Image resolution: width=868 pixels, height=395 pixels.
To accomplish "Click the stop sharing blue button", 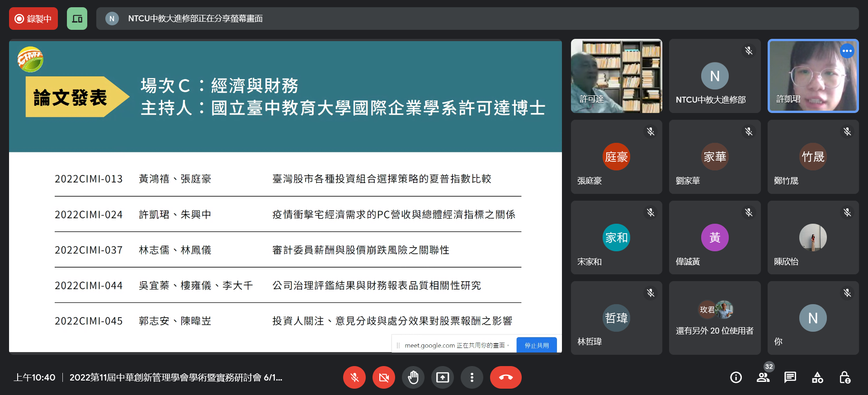I will 537,345.
